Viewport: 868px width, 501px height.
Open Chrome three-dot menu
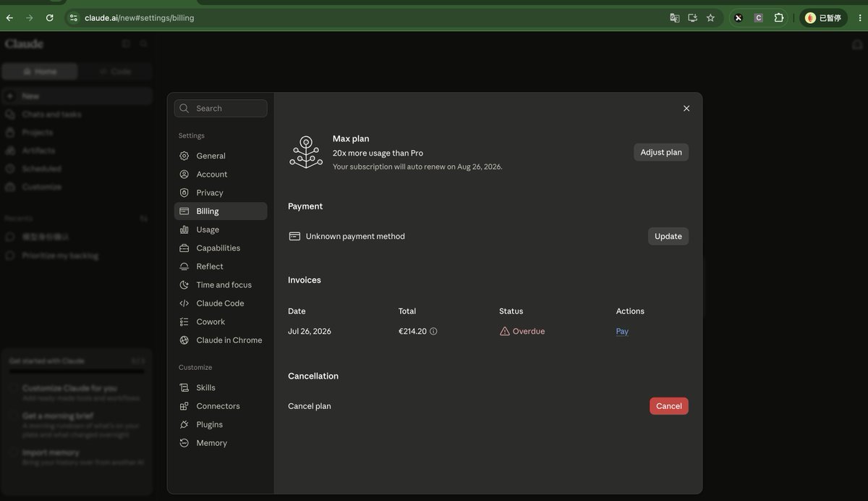coord(859,17)
